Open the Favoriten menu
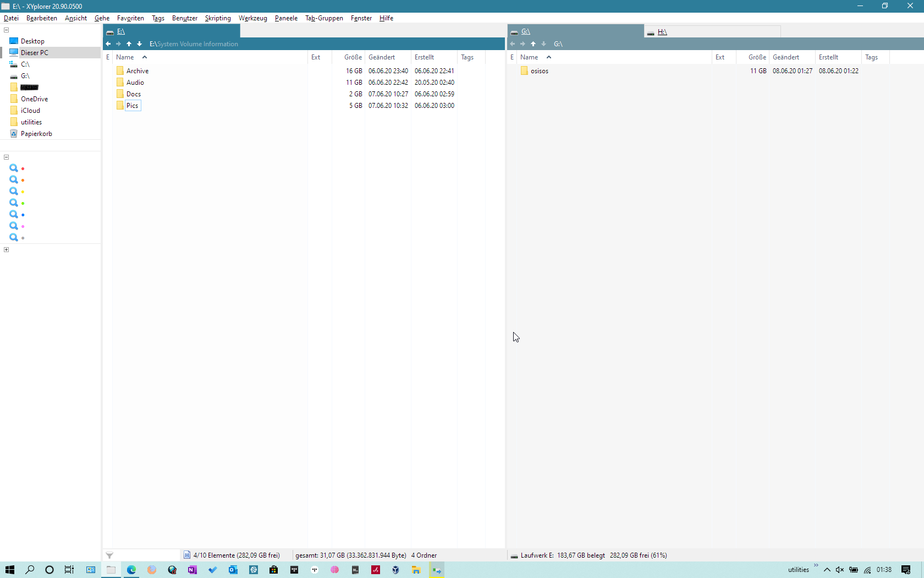Image resolution: width=924 pixels, height=578 pixels. (130, 18)
